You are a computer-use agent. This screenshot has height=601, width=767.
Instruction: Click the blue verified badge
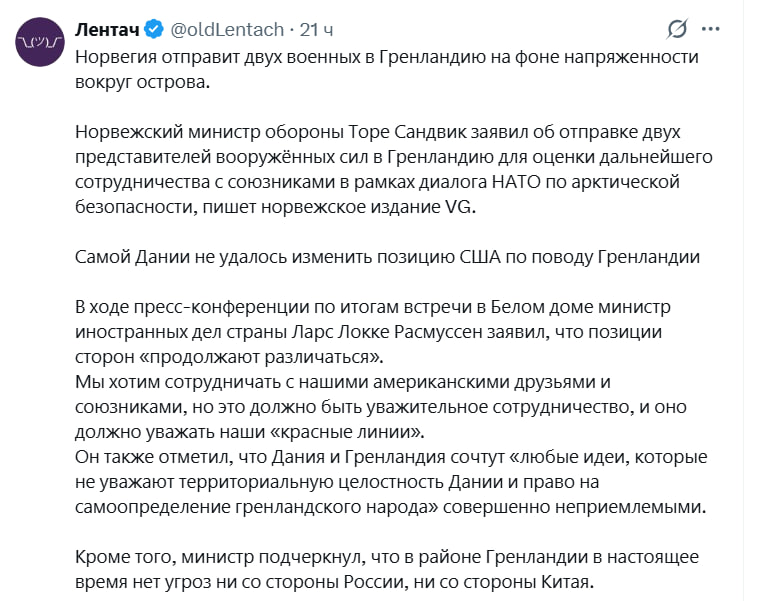pos(154,28)
